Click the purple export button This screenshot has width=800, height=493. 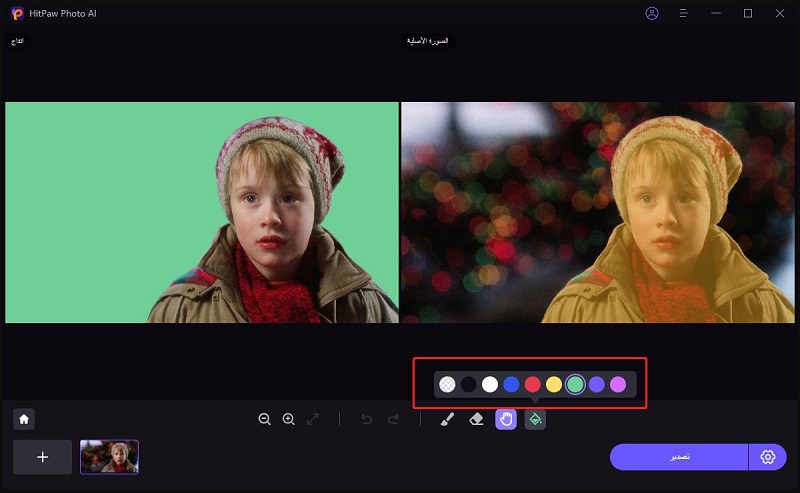tap(679, 457)
